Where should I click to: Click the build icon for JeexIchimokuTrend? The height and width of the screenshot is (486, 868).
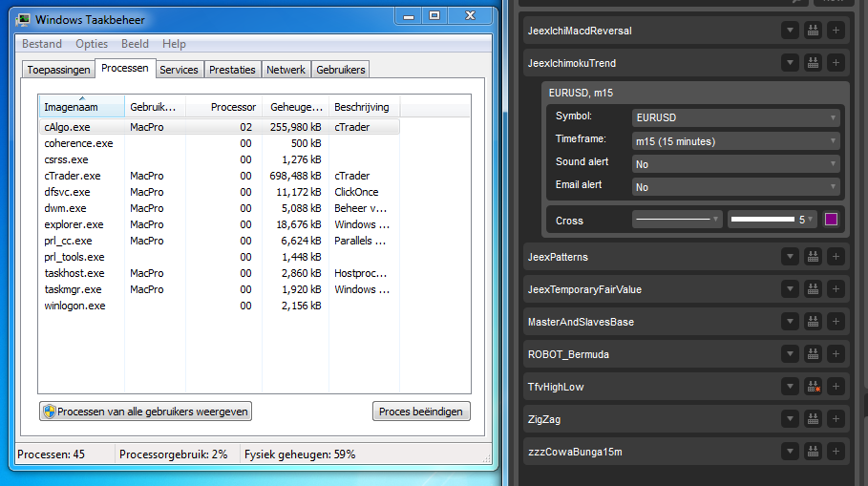(x=813, y=63)
